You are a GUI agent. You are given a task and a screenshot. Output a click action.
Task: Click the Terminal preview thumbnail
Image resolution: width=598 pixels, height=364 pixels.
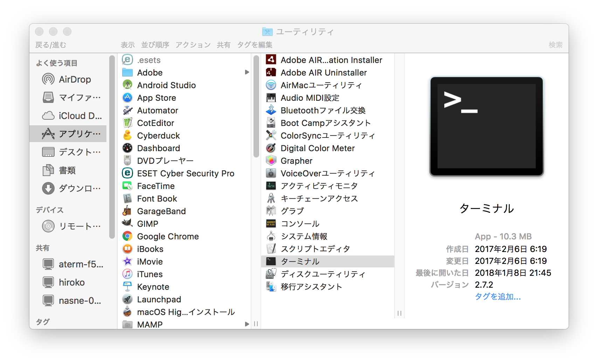tap(487, 126)
